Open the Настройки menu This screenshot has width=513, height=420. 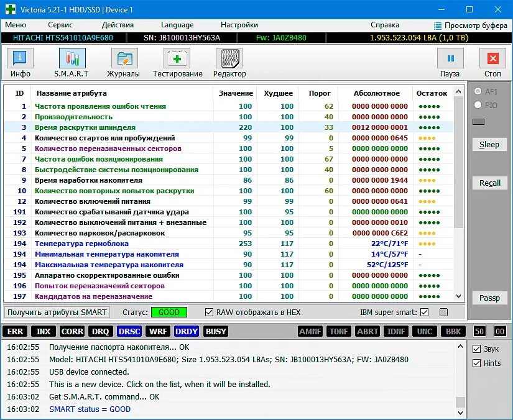pyautogui.click(x=239, y=25)
